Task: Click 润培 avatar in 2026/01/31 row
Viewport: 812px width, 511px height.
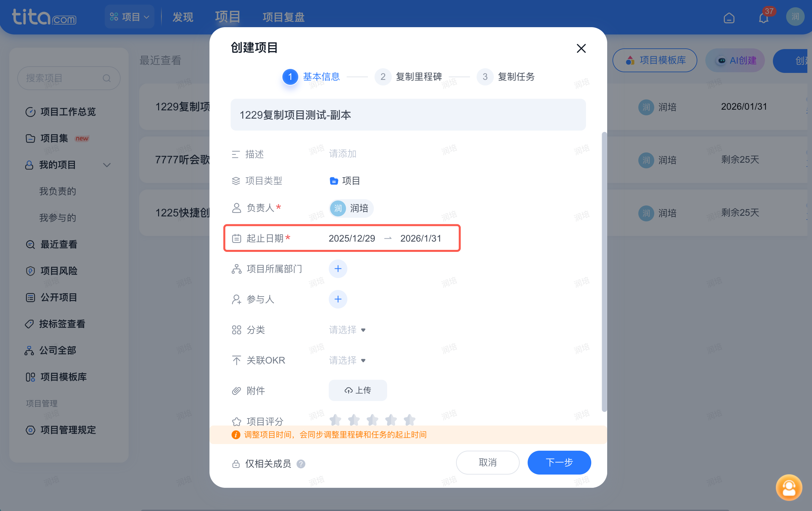Action: 646,107
